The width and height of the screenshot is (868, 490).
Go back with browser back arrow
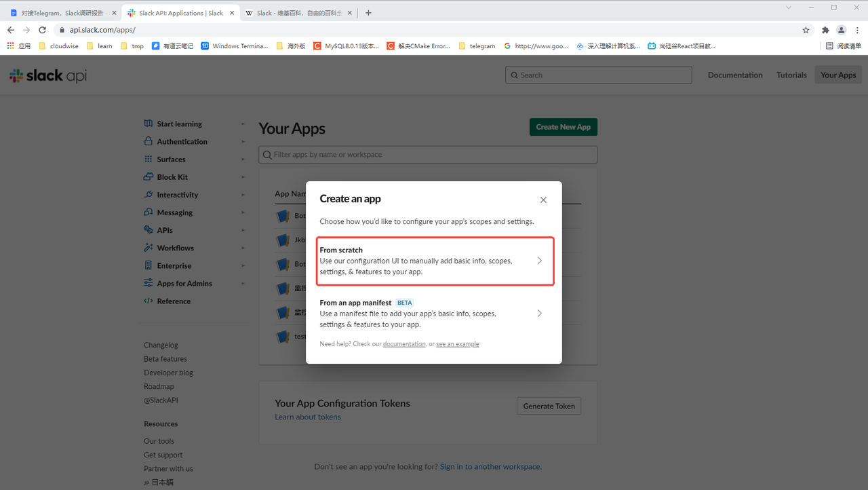tap(11, 30)
